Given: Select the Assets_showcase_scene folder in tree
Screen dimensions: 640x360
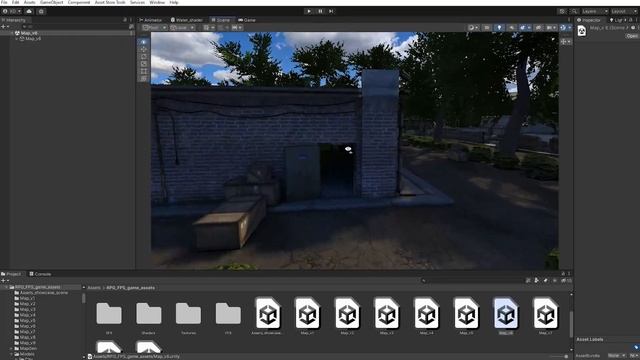Looking at the screenshot, I should [x=41, y=293].
